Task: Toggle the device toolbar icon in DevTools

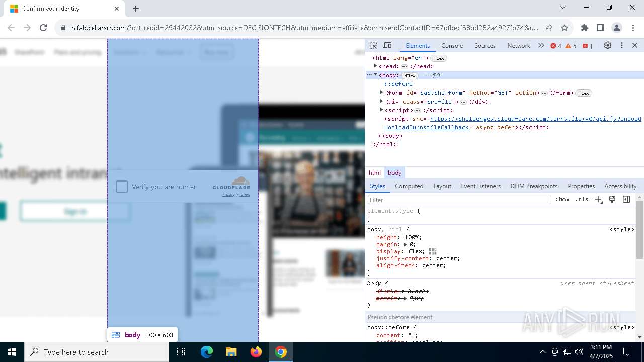Action: (x=387, y=45)
